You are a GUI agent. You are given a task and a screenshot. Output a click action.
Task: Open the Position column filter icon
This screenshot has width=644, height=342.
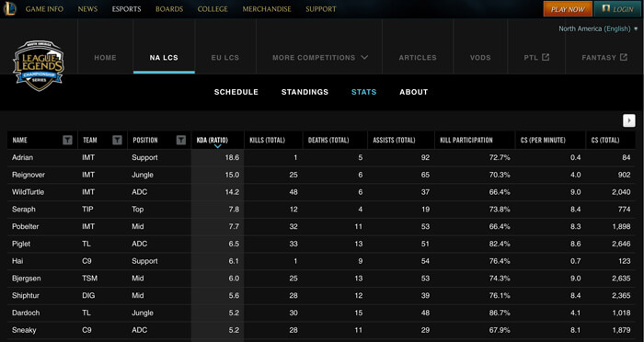pos(181,140)
